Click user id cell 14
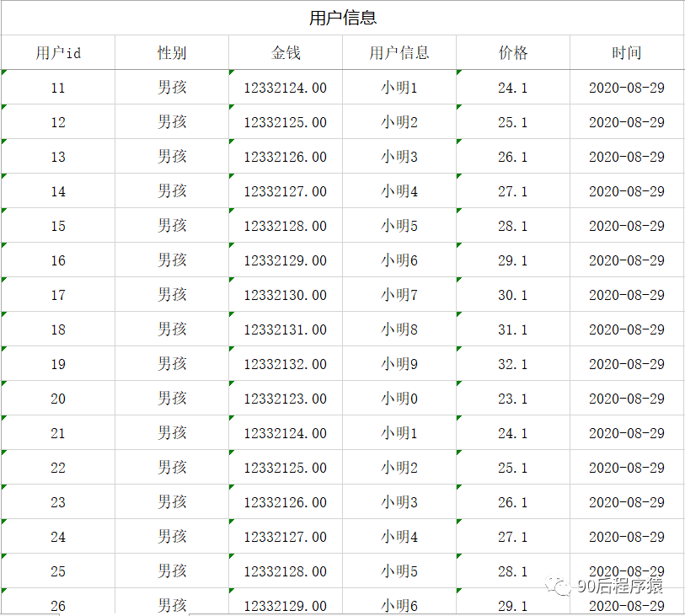Viewport: 685px width, 616px height. point(58,191)
